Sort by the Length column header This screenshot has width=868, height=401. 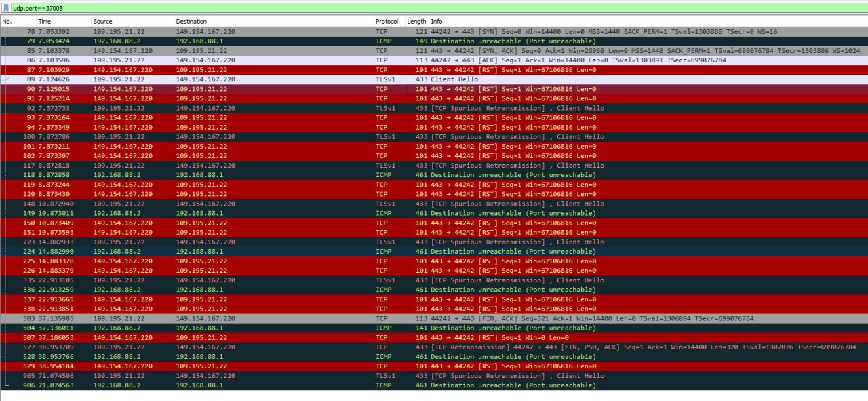(x=416, y=22)
